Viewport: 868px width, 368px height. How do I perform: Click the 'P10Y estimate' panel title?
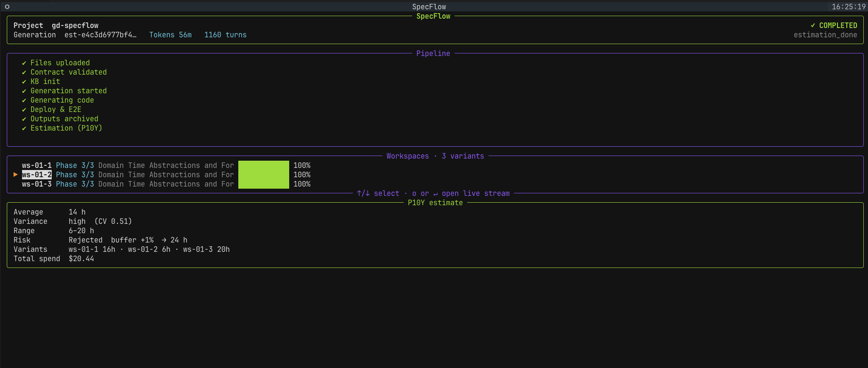coord(435,203)
